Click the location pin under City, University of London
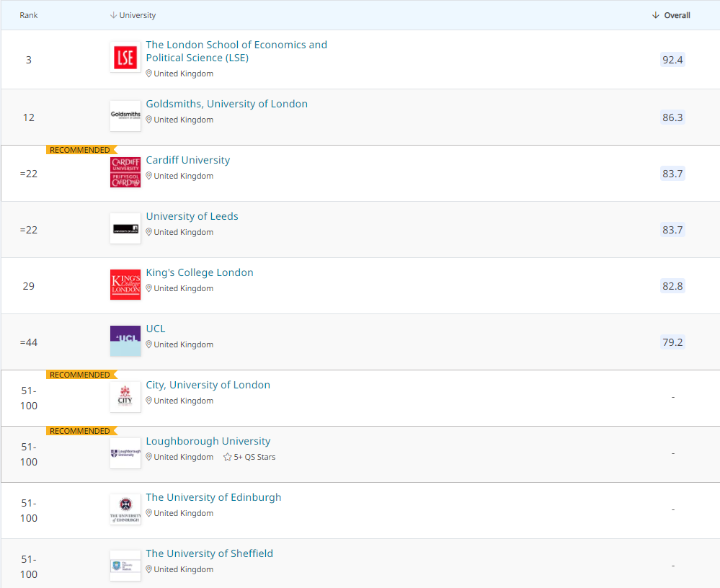 point(148,401)
